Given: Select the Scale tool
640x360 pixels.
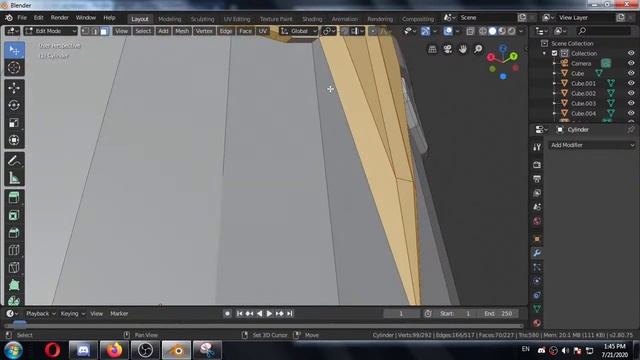Looking at the screenshot, I should pos(14,123).
